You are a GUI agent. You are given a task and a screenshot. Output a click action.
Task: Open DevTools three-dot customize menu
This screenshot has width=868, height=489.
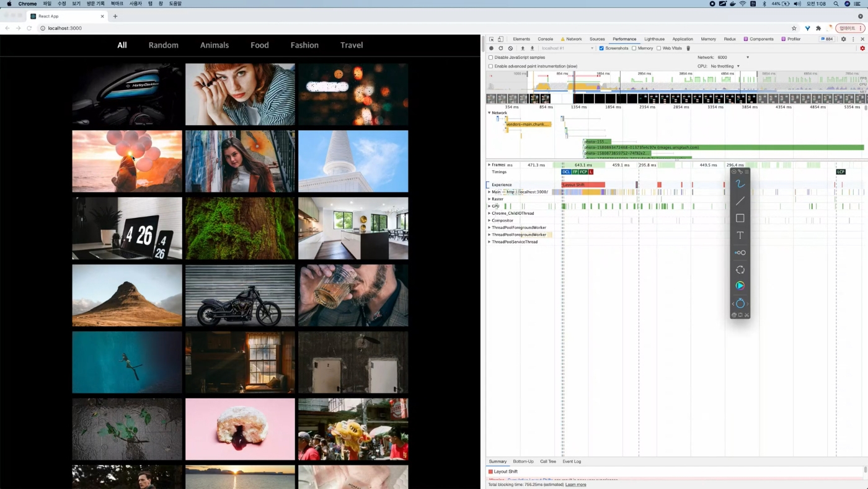click(x=853, y=39)
